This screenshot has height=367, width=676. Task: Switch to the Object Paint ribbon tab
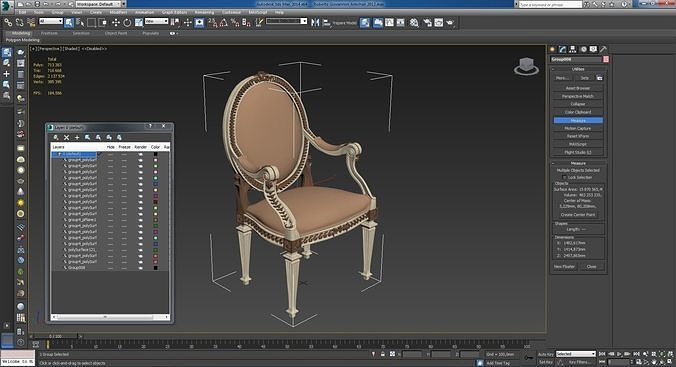pos(116,33)
